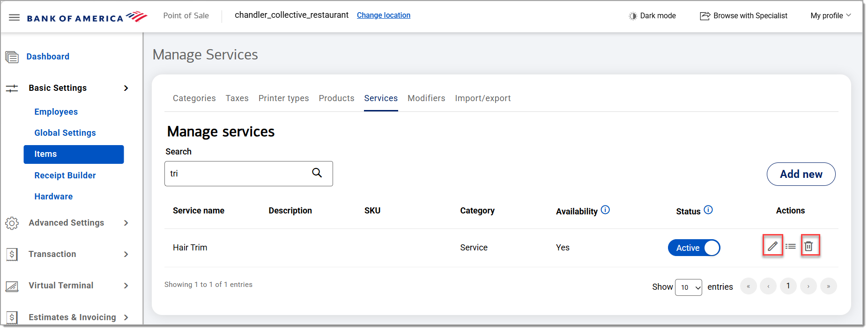Click the search magnifier icon
This screenshot has width=868, height=330.
[x=317, y=173]
